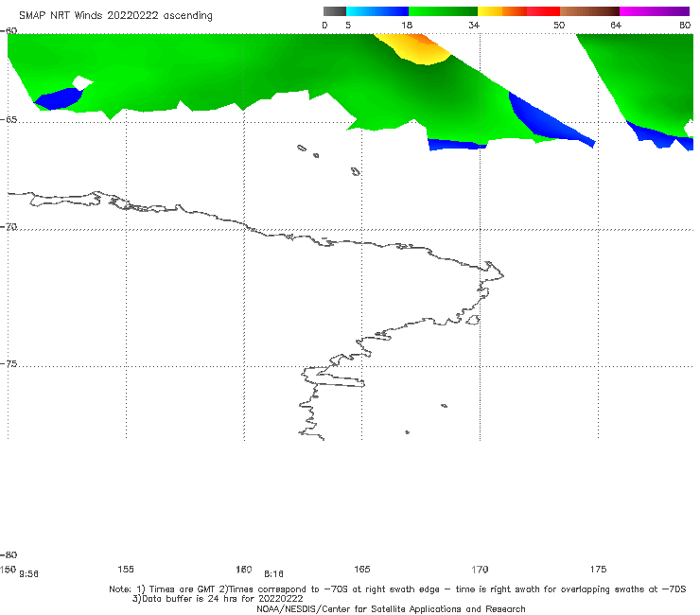Click the '5' label under the color bar
The height and width of the screenshot is (615, 700).
[x=348, y=26]
